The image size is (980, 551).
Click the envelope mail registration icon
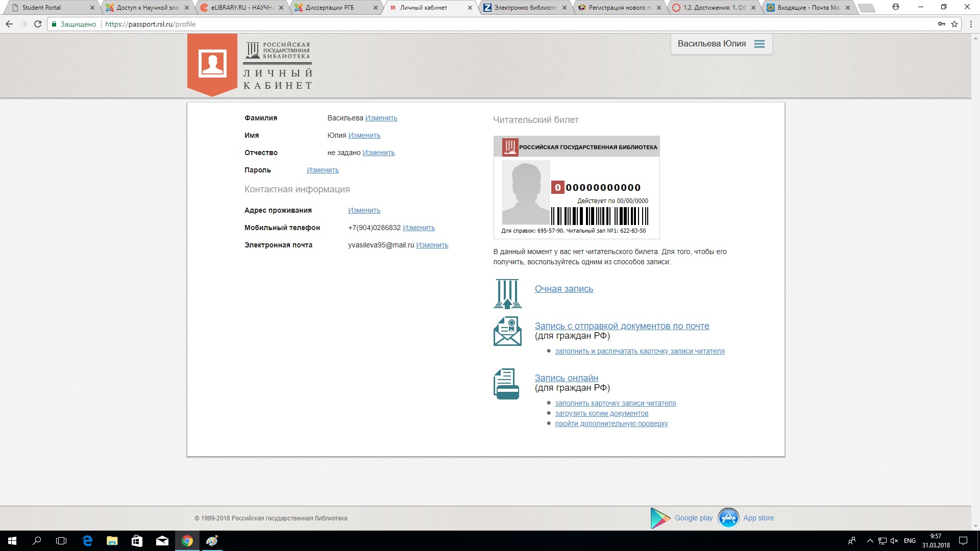pyautogui.click(x=507, y=331)
